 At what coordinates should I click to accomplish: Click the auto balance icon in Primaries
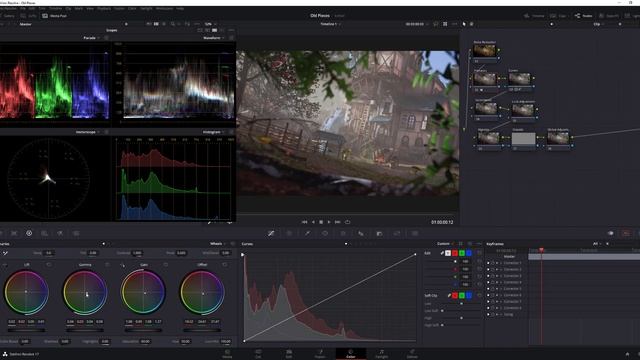pyautogui.click(x=5, y=253)
